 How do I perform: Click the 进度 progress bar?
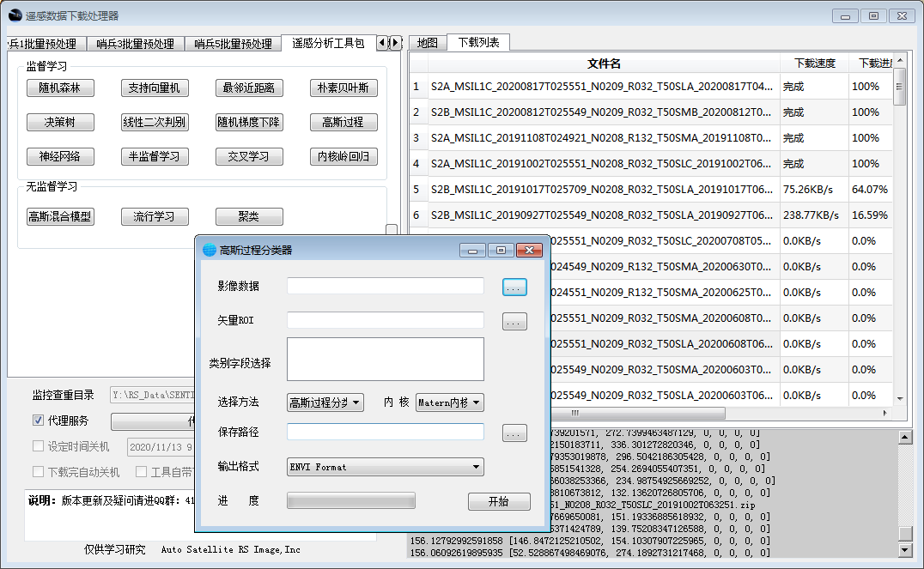tap(351, 500)
